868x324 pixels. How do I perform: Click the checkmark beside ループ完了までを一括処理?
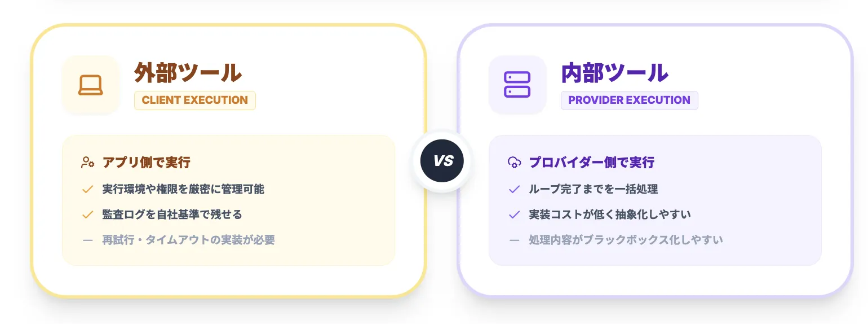pyautogui.click(x=514, y=189)
